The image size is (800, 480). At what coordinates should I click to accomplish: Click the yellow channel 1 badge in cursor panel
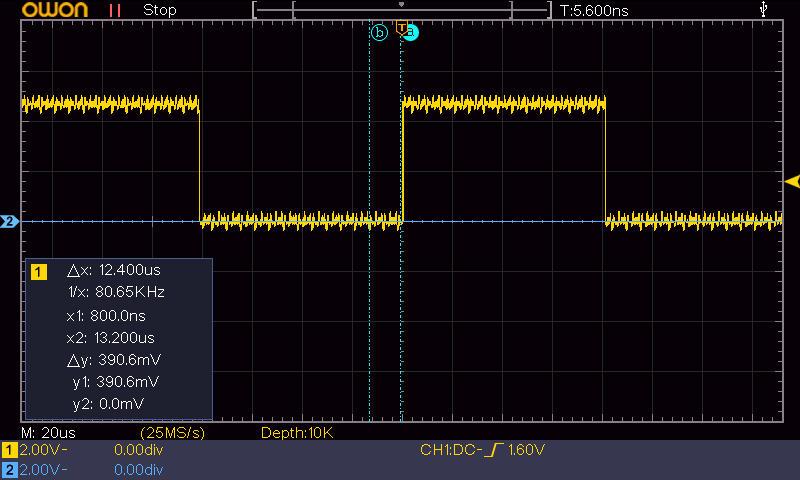coord(39,271)
